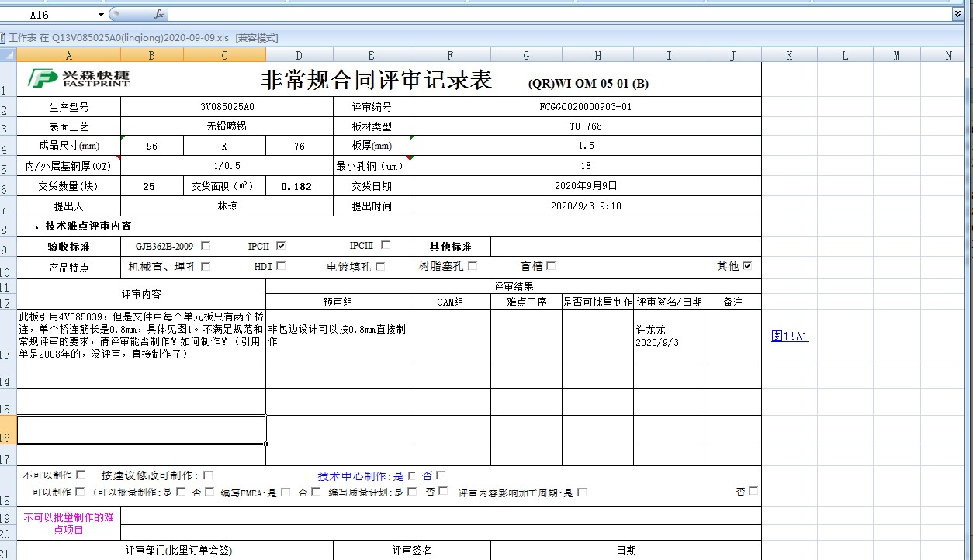Image resolution: width=973 pixels, height=560 pixels.
Task: Click review content cell 此板引用4V085039
Action: (141, 336)
